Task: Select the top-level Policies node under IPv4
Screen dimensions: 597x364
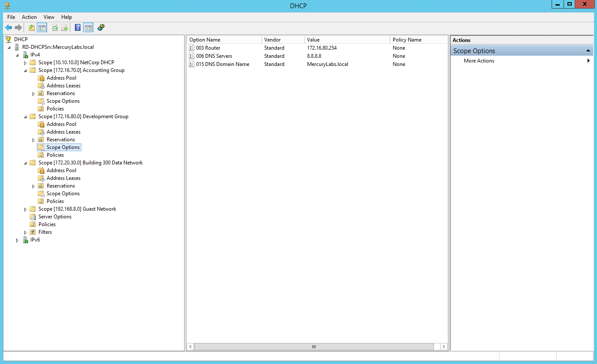Action: tap(47, 224)
